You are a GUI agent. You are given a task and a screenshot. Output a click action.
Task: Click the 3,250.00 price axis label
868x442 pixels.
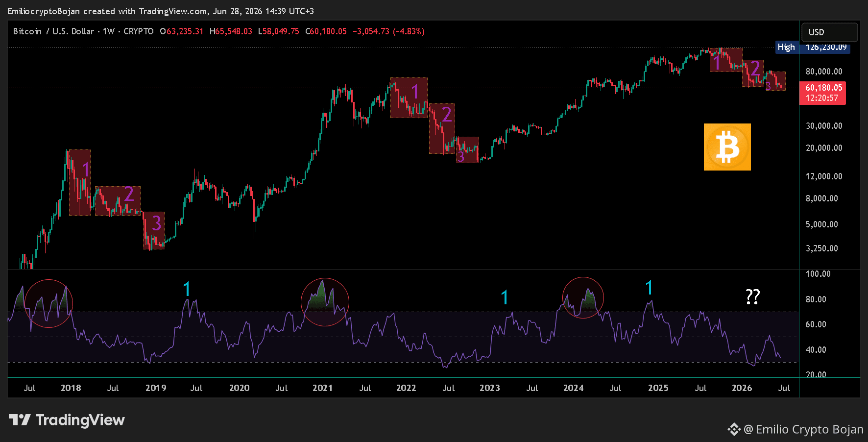click(822, 248)
